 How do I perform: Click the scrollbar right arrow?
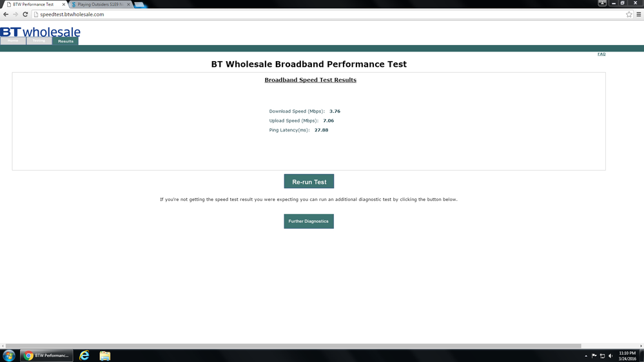(x=641, y=346)
